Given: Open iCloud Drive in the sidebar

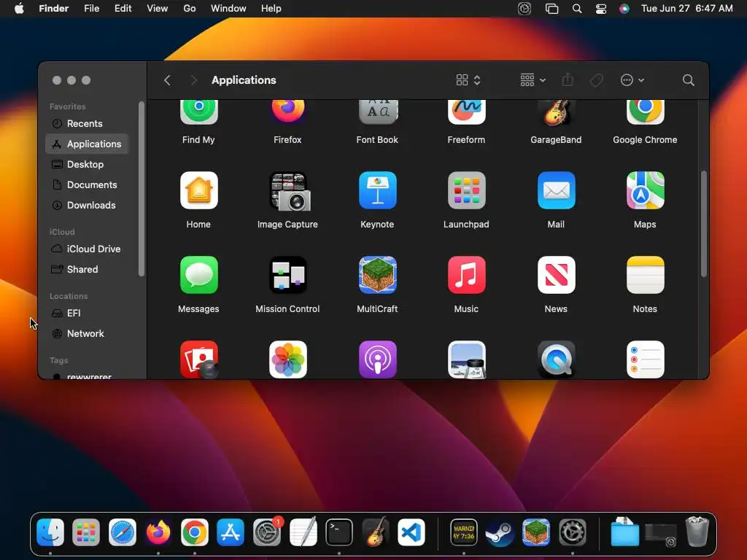Looking at the screenshot, I should pos(87,249).
